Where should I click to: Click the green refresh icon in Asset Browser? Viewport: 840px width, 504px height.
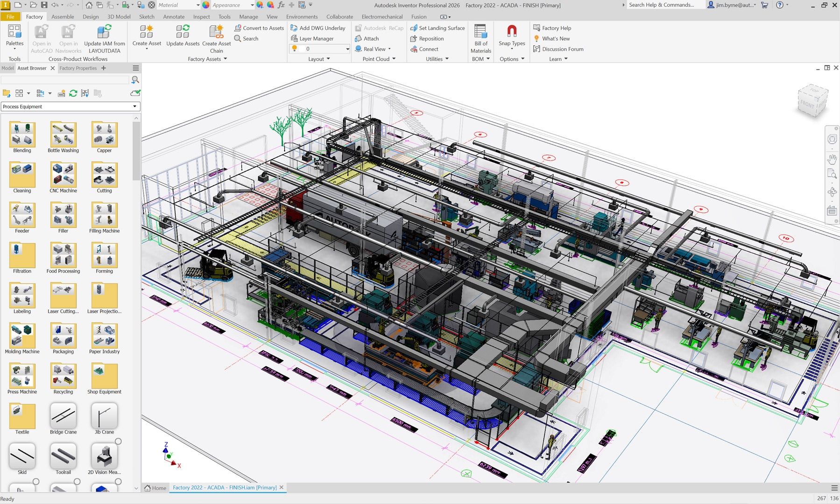[73, 93]
